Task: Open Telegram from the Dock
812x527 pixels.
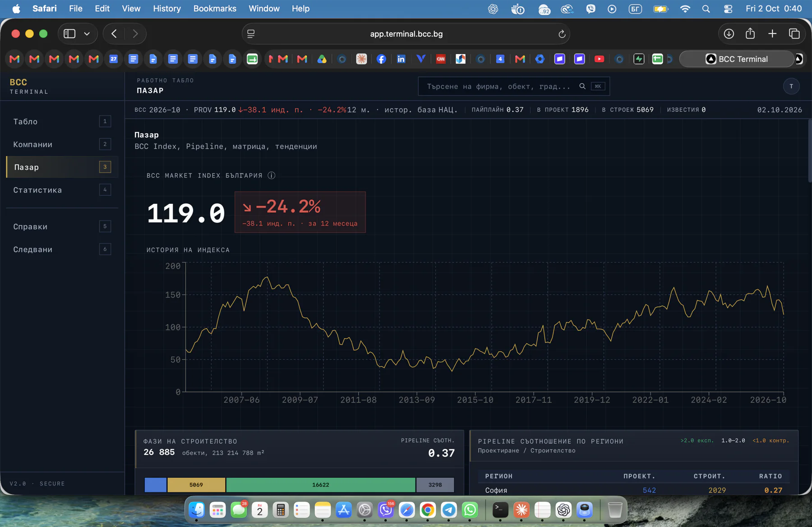Action: (449, 510)
